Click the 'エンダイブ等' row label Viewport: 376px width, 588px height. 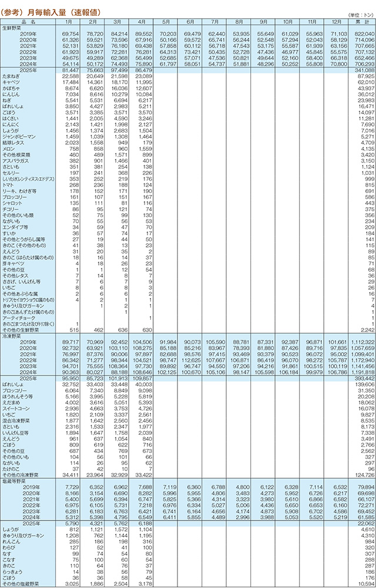(x=15, y=227)
